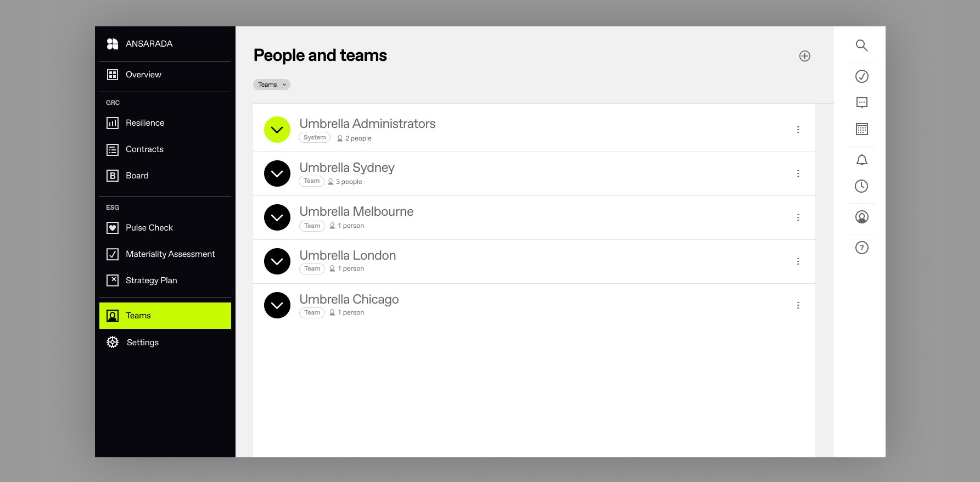Open tasks via the checkmark circle icon

(x=862, y=76)
